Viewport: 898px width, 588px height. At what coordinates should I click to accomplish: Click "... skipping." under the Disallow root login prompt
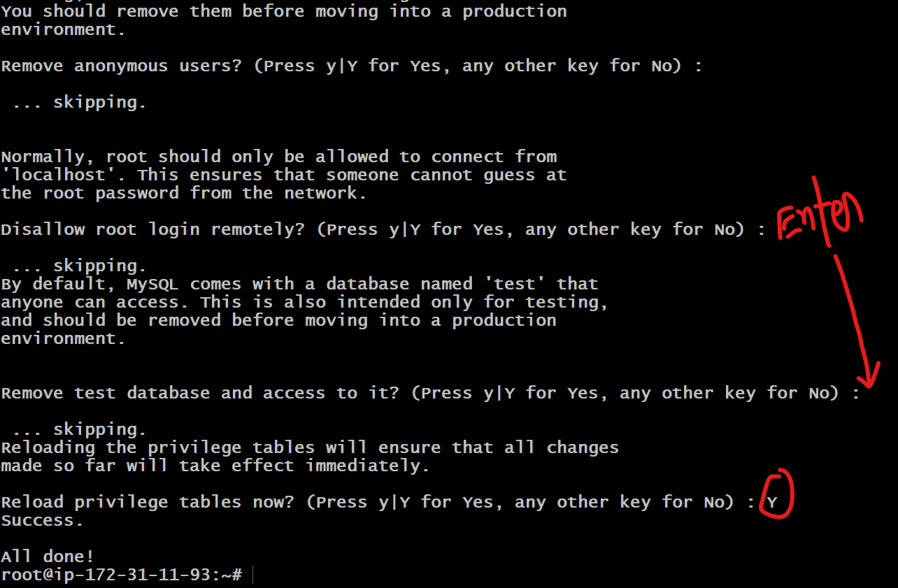pyautogui.click(x=79, y=266)
